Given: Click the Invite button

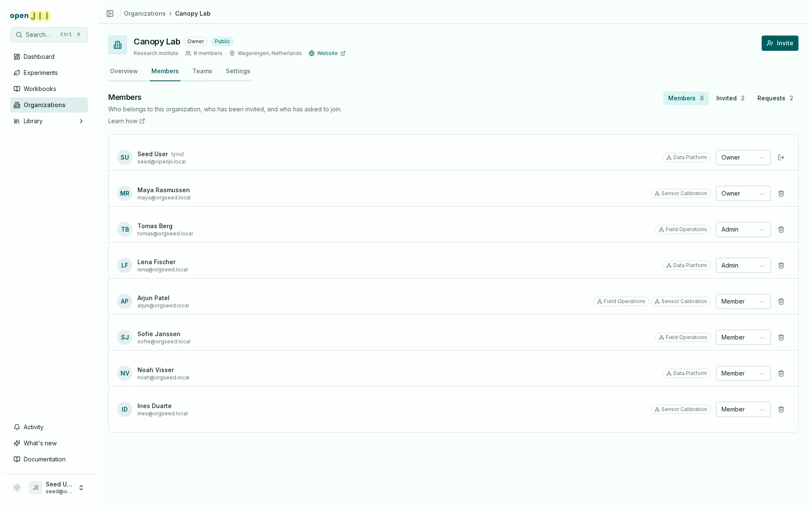Looking at the screenshot, I should pos(780,43).
